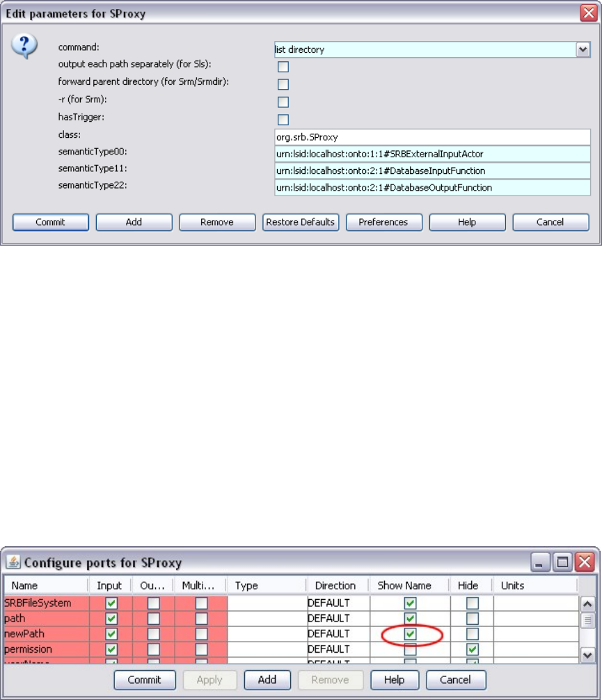The image size is (602, 700).
Task: Select the newPath port name cell
Action: [x=47, y=634]
